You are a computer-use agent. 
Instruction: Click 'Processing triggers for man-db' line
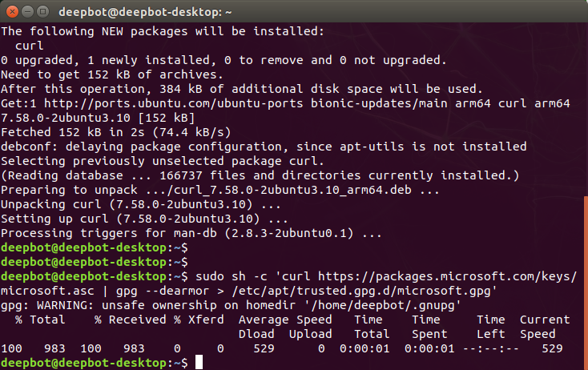pos(191,233)
